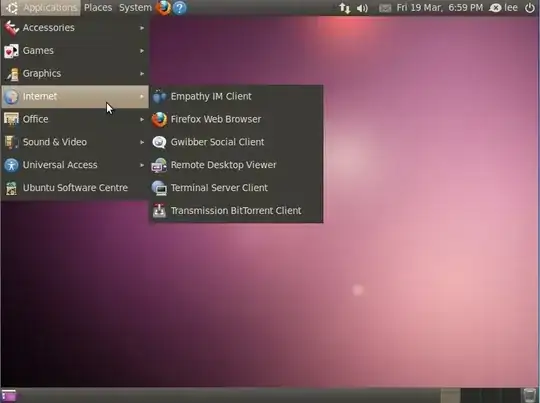Open Ubuntu Software Centre
The height and width of the screenshot is (403, 540).
click(x=75, y=188)
